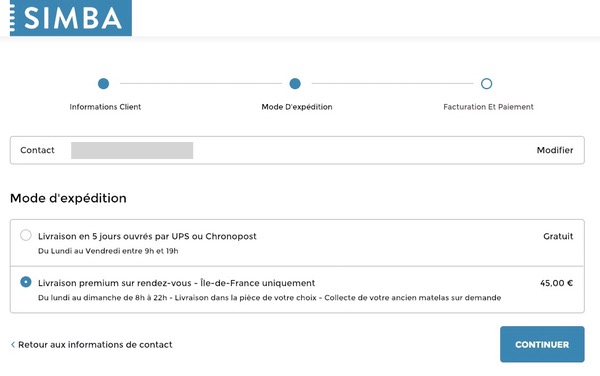The width and height of the screenshot is (600, 376).
Task: Select premium delivery Île-de-France radio button
Action: 26,282
